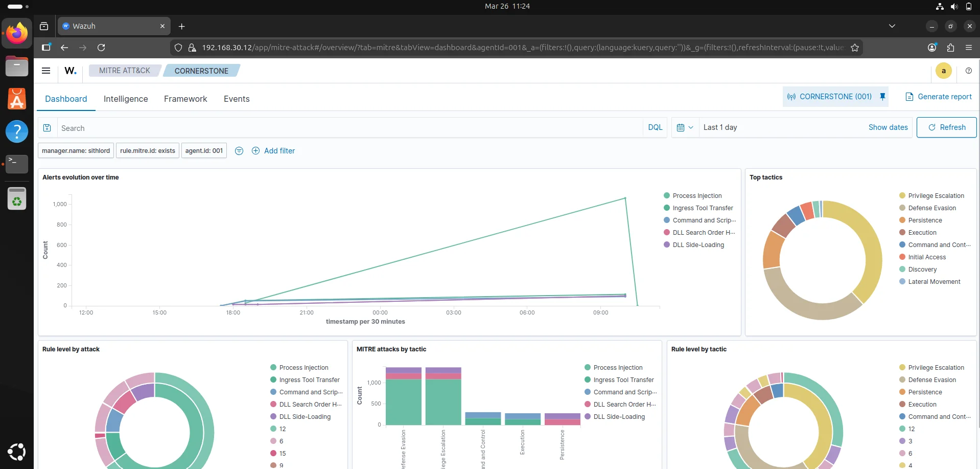Open the help icon in header
Screen dimensions: 980x469
coord(968,71)
